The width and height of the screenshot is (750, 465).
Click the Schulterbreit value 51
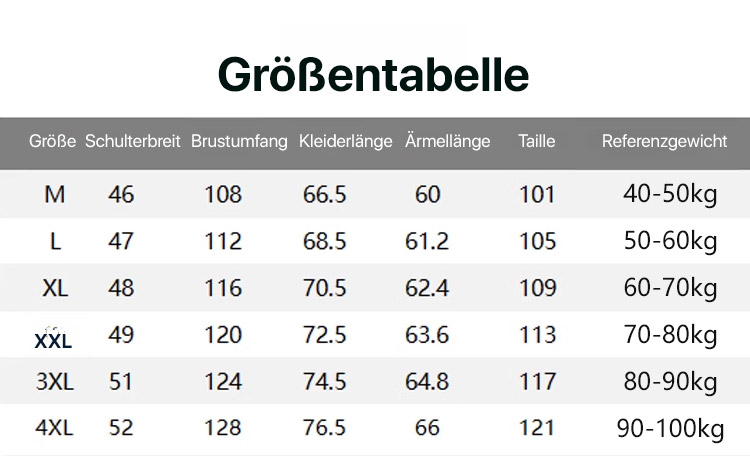pos(121,381)
